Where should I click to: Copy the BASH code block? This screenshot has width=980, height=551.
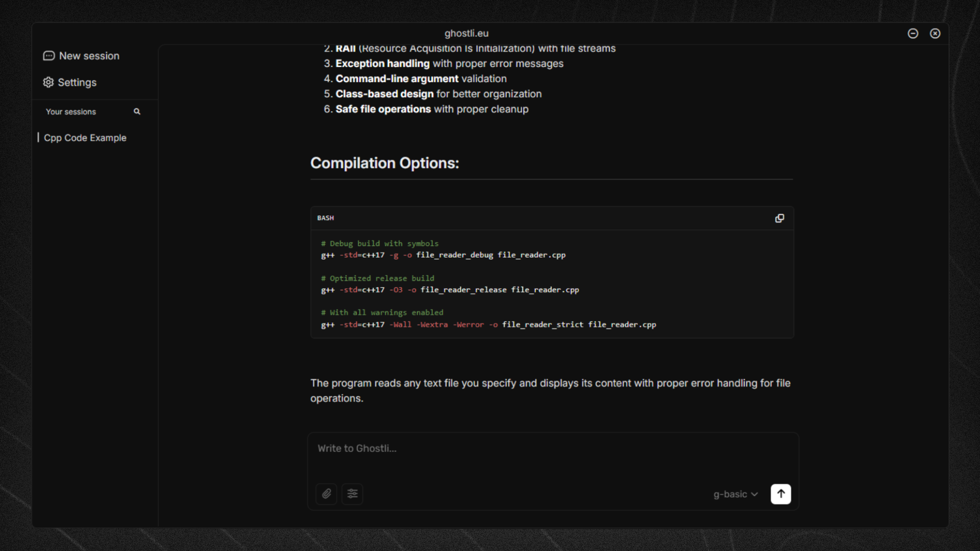click(x=779, y=218)
